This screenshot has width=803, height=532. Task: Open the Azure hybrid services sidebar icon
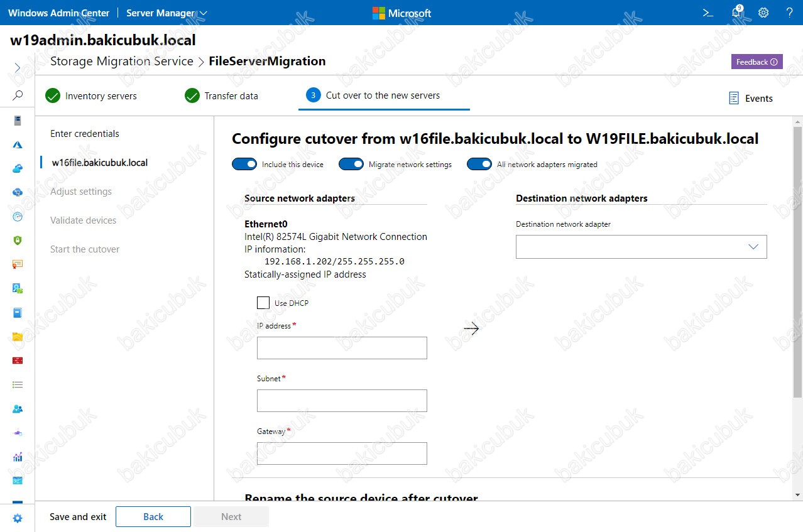click(18, 144)
